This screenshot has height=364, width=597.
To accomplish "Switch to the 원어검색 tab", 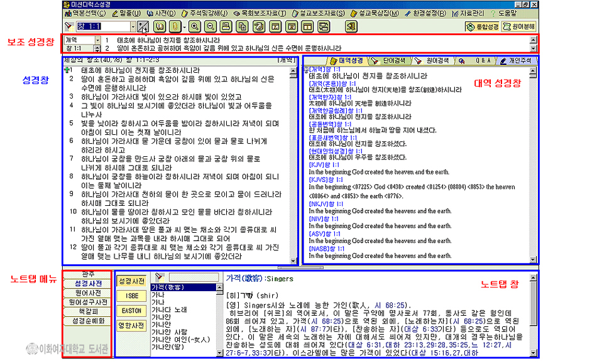I will 433,60.
